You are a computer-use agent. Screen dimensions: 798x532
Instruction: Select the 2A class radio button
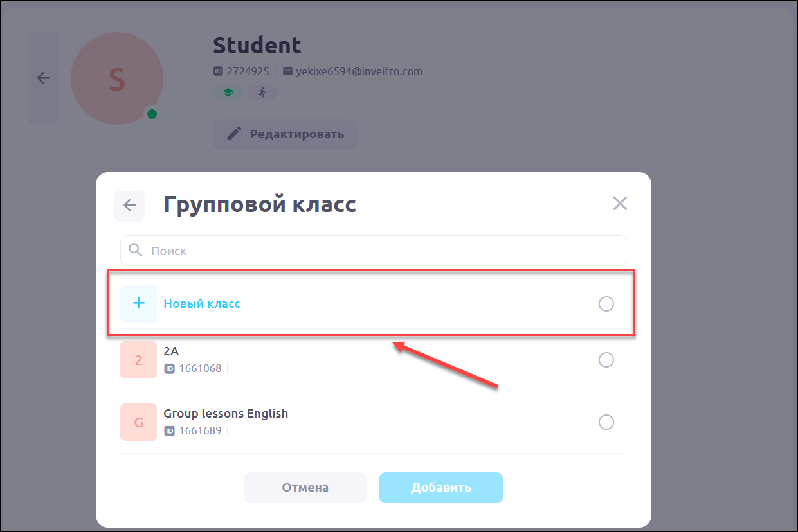coord(606,360)
